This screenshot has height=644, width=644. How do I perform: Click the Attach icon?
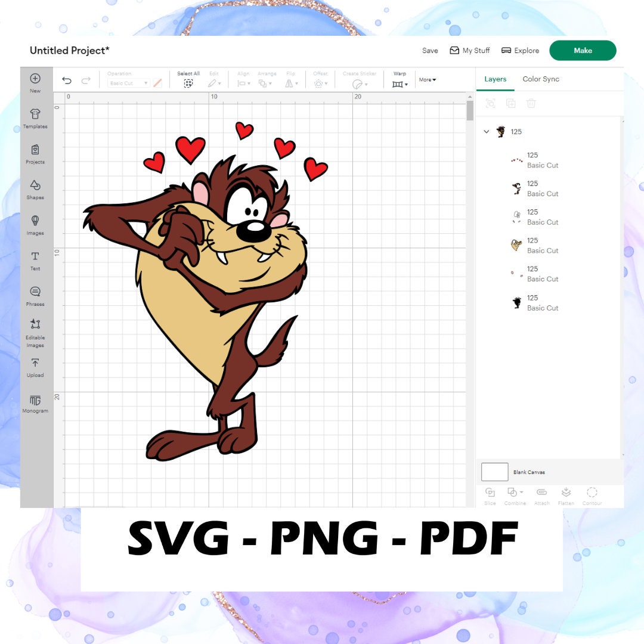[541, 495]
